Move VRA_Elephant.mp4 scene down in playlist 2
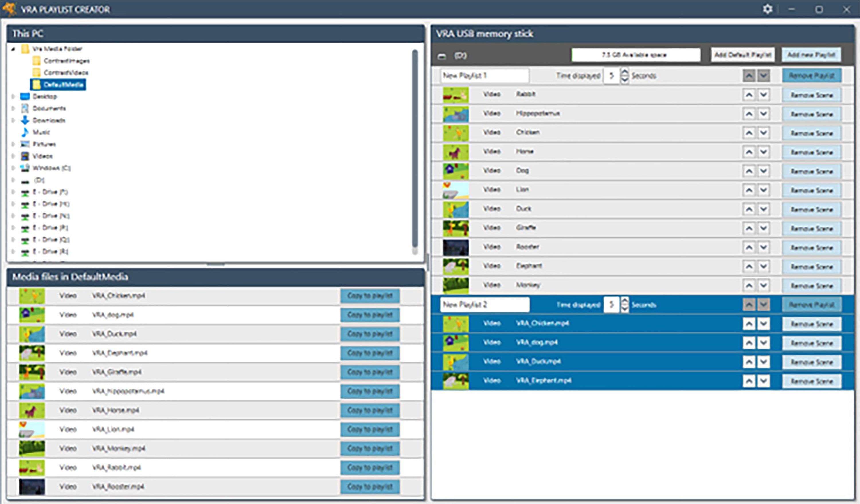The width and height of the screenshot is (860, 504). point(764,381)
